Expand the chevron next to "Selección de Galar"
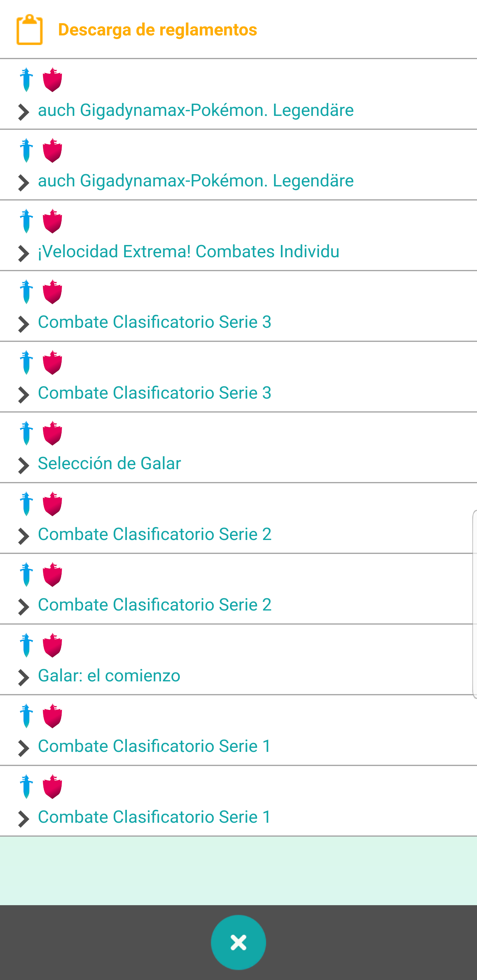This screenshot has width=477, height=980. coord(24,465)
